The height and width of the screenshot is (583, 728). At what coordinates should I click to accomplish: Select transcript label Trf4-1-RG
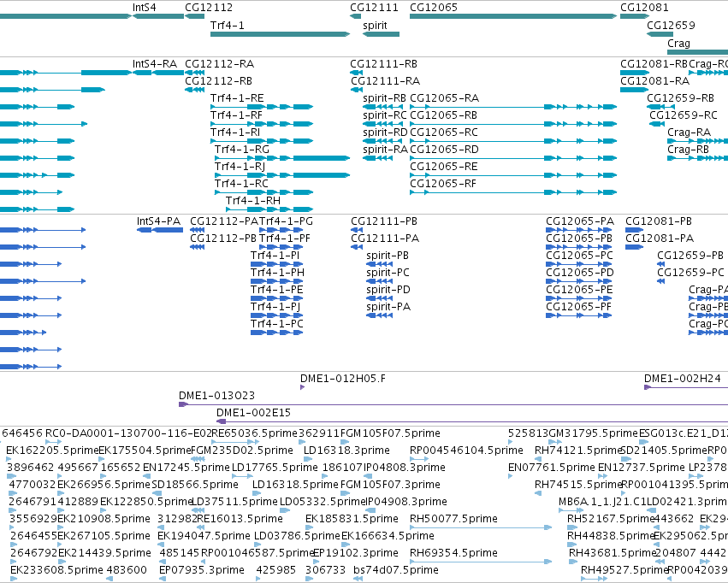(242, 150)
